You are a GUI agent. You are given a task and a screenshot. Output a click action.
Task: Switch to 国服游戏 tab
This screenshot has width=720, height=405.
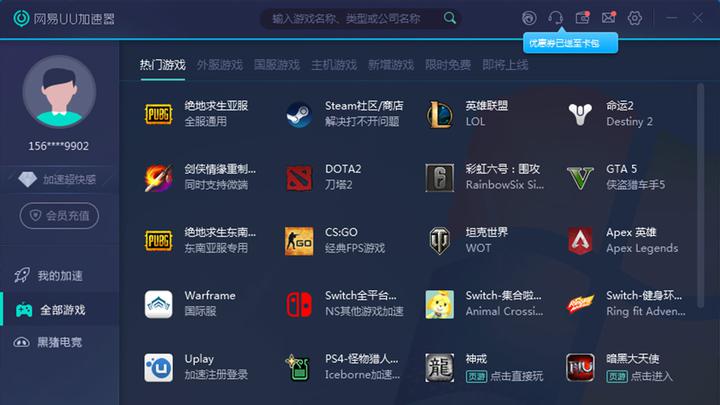(276, 65)
